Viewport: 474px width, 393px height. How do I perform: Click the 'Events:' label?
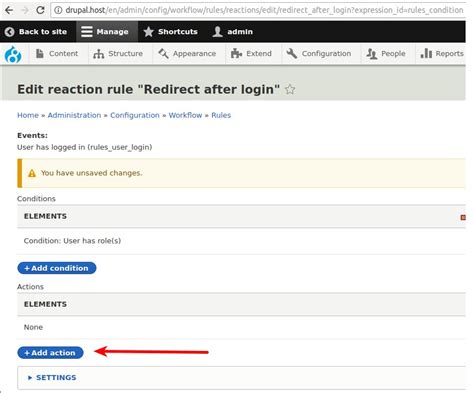pyautogui.click(x=33, y=135)
